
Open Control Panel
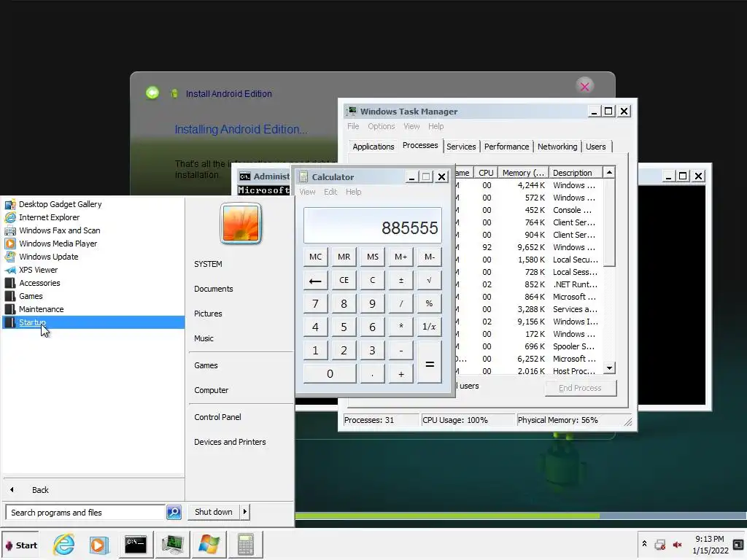point(217,416)
